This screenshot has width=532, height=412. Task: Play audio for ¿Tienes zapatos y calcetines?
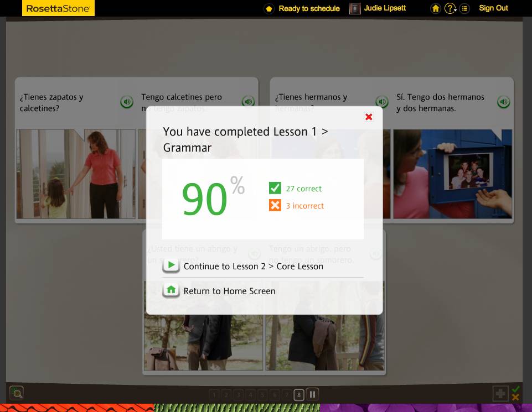[x=127, y=102]
